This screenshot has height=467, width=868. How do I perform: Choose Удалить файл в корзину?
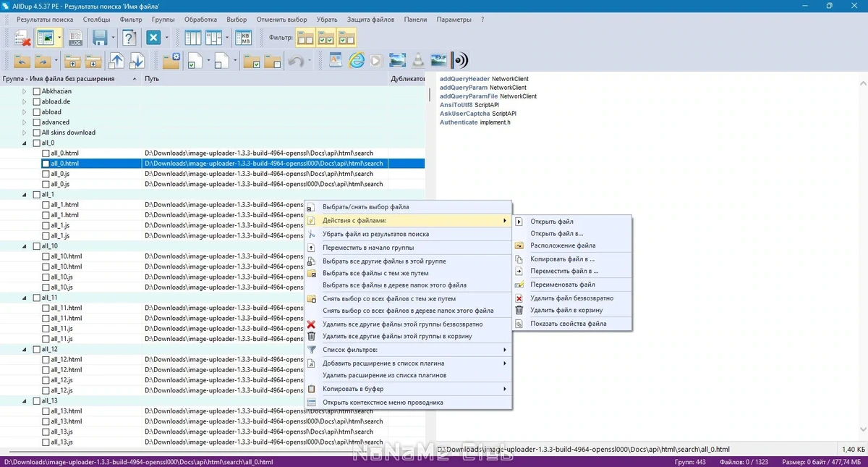[572, 310]
